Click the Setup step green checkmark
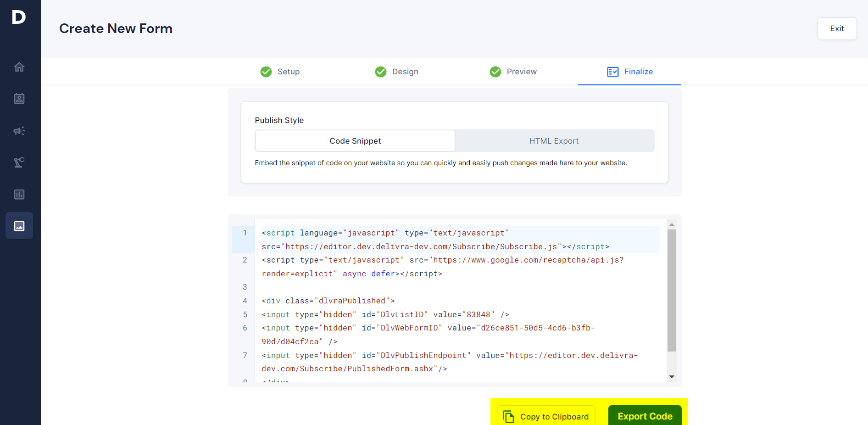Viewport: 868px width, 425px height. tap(266, 72)
